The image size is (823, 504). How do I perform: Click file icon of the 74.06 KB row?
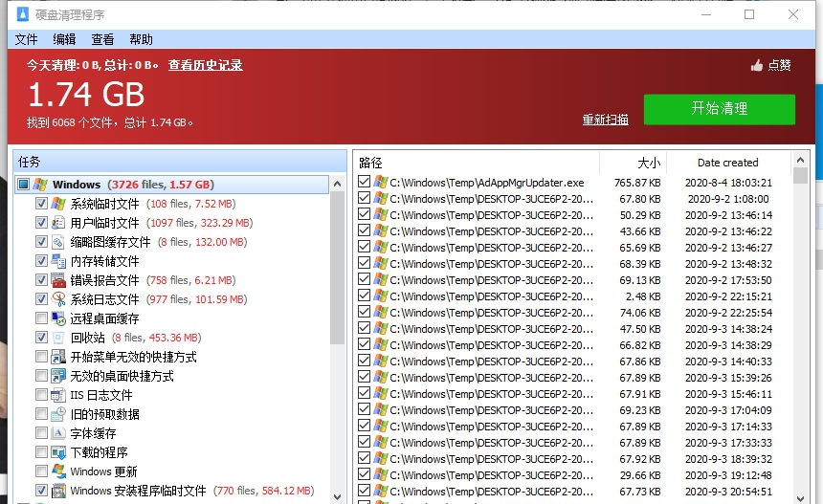[x=381, y=312]
